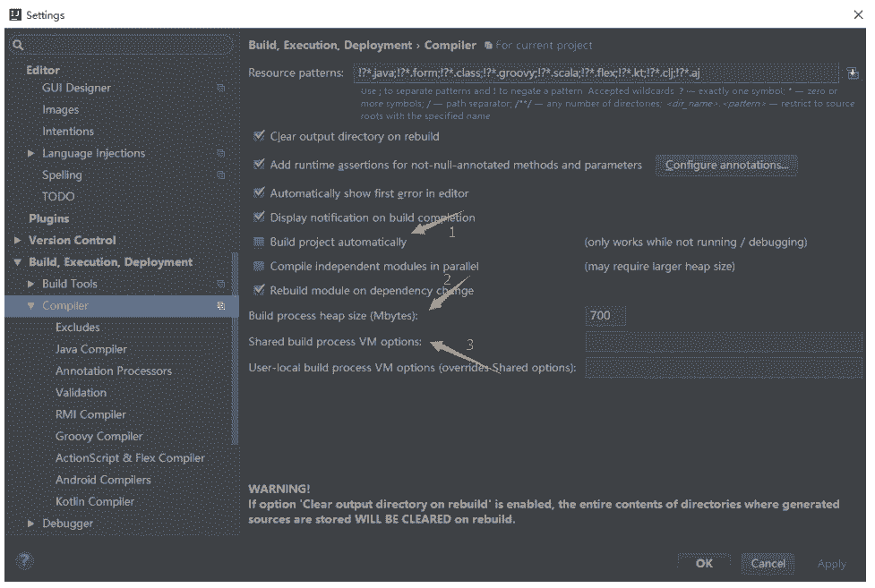875x588 pixels.
Task: Collapse Build, Execution, Deployment section
Action: point(18,262)
